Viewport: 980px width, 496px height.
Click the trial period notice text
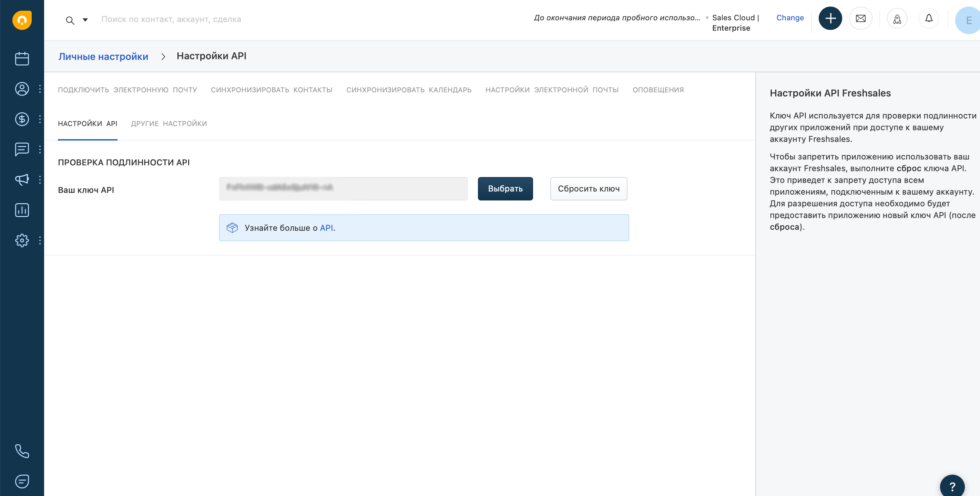pos(617,18)
